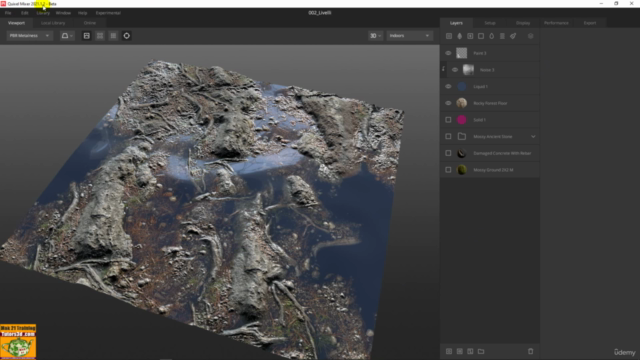Select the 'Paint 3' layer name
Image resolution: width=640 pixels, height=360 pixels.
[x=480, y=53]
